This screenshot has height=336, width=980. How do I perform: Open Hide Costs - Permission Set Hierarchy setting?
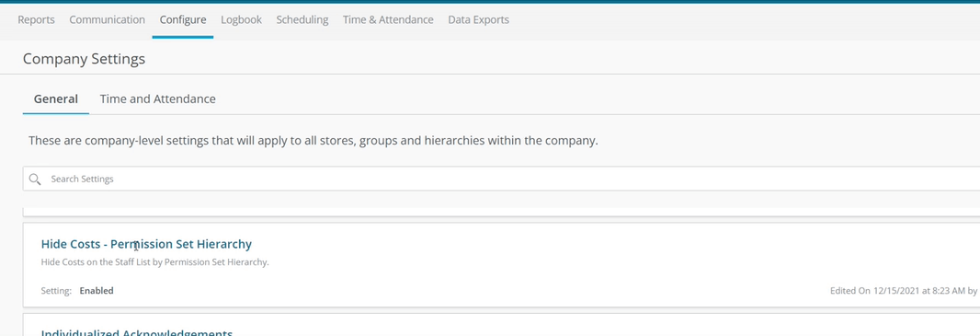[x=146, y=244]
